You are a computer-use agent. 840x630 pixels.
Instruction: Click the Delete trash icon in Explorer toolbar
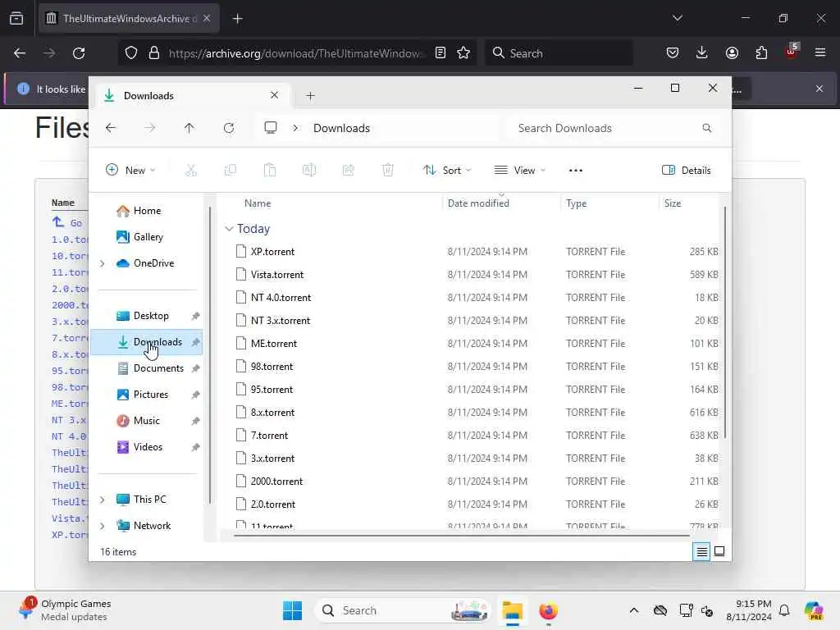pyautogui.click(x=387, y=171)
